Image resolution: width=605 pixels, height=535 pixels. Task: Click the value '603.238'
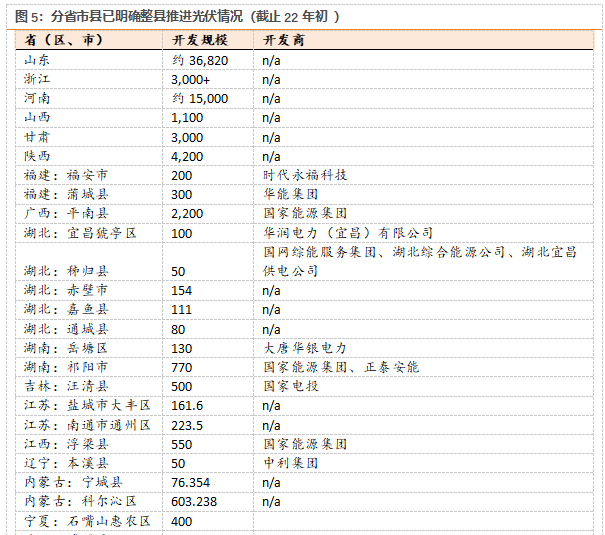pos(194,502)
